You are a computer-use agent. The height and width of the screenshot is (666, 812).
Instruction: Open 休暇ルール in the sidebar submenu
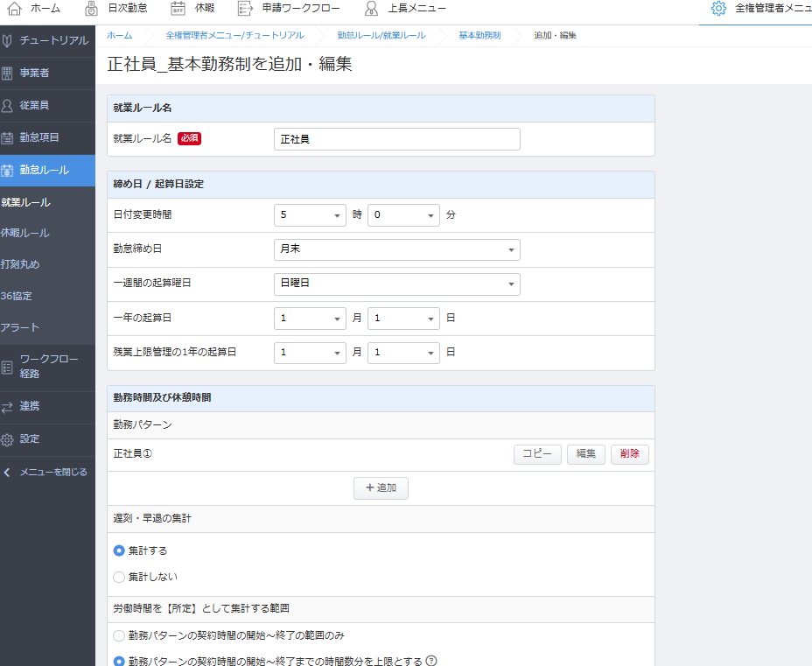(25, 233)
